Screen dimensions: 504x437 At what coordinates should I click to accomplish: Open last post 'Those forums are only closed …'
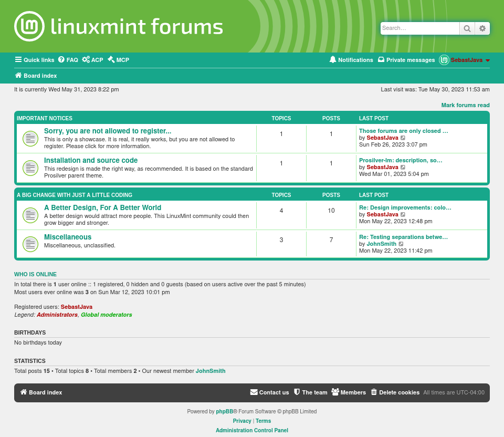coord(403,131)
